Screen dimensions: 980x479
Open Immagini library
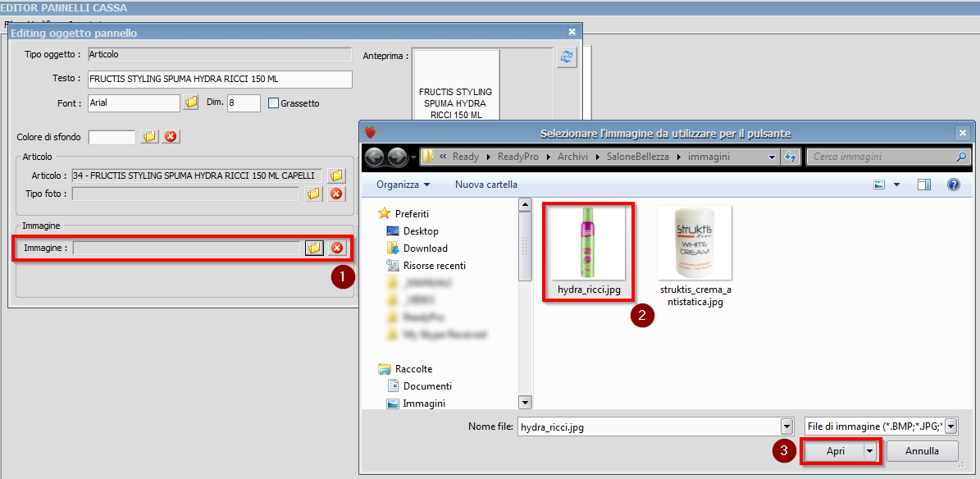click(x=424, y=404)
